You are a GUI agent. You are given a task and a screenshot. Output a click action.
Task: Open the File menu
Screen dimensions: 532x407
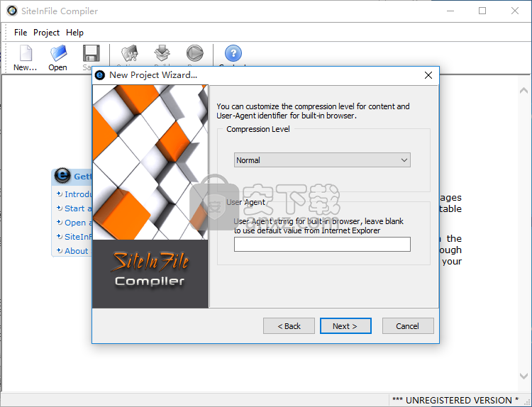(x=21, y=33)
